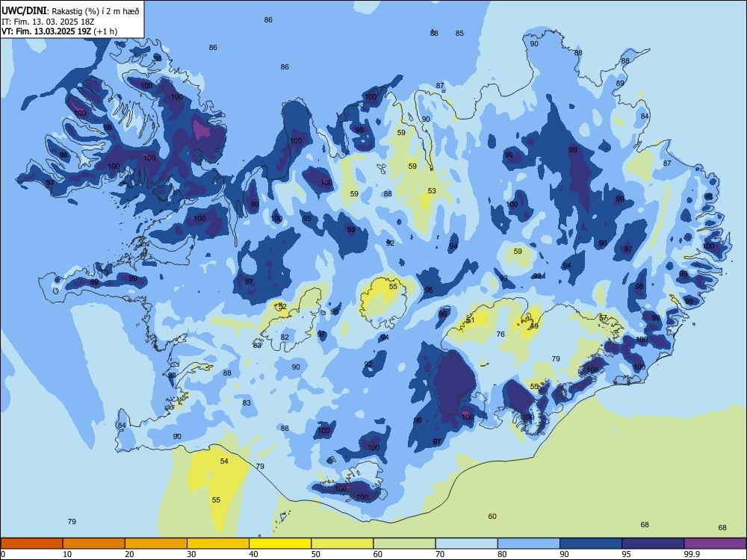Click the map value '82' inside Langjökull outline
This screenshot has height=560, width=747.
click(x=285, y=337)
